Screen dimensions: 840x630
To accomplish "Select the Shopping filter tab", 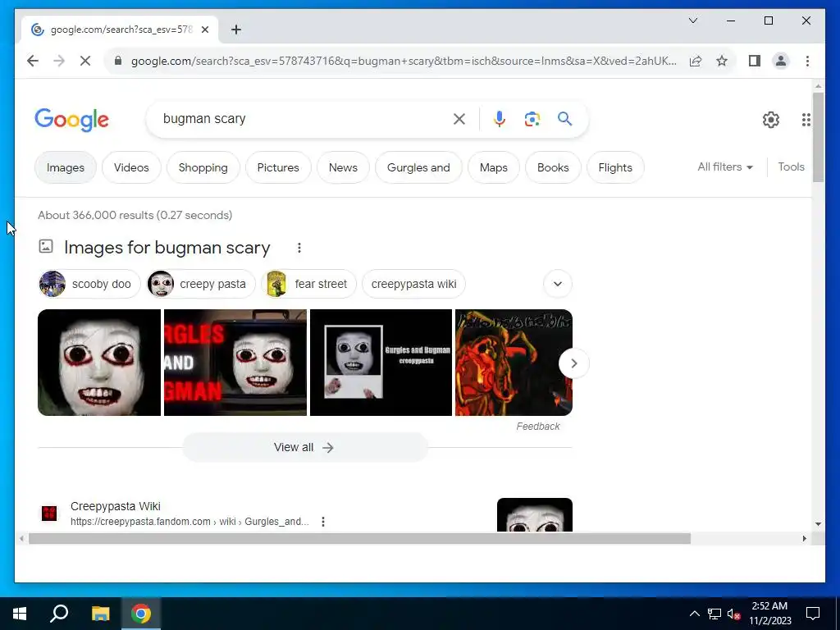I will pyautogui.click(x=203, y=167).
